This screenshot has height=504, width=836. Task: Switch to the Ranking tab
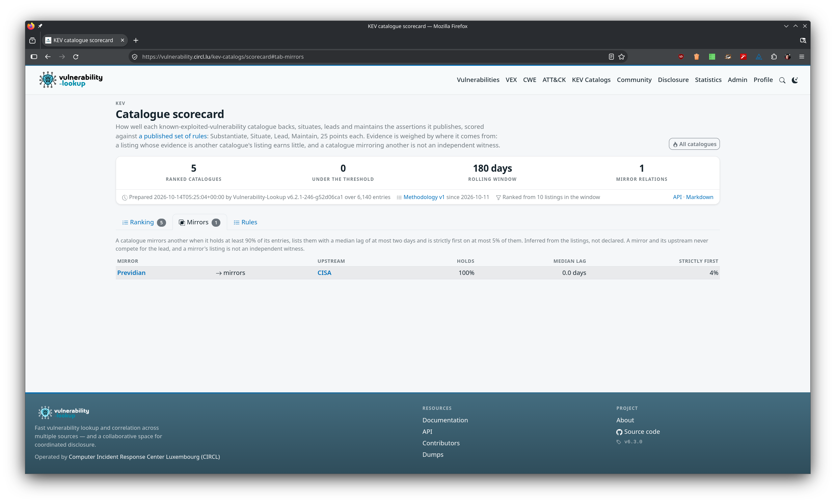144,222
